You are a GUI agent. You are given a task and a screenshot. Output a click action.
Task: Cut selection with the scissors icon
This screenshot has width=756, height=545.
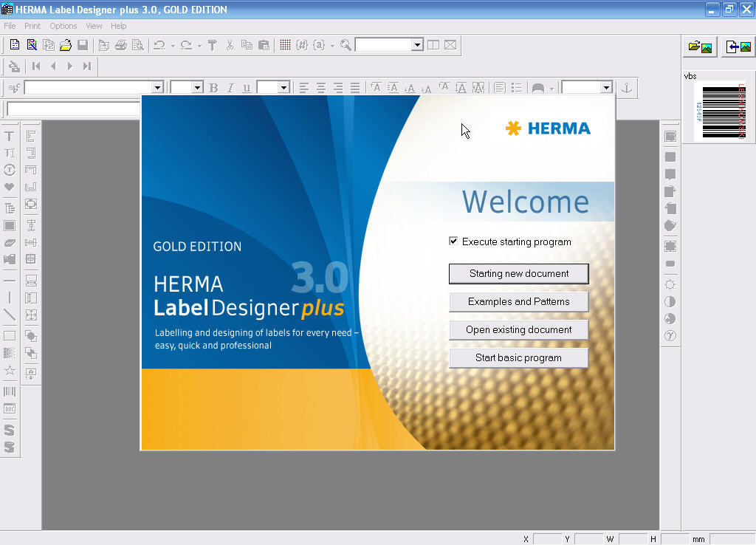230,44
